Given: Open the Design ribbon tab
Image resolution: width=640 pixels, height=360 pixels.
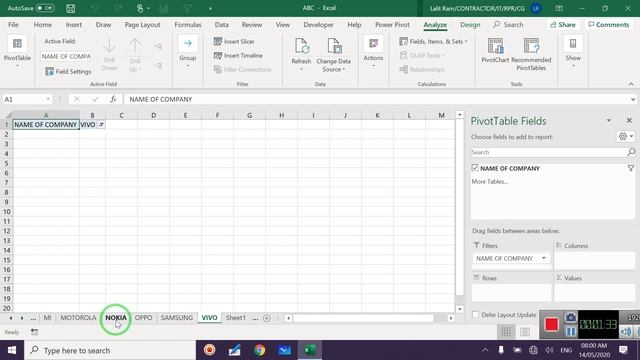Looking at the screenshot, I should [470, 25].
